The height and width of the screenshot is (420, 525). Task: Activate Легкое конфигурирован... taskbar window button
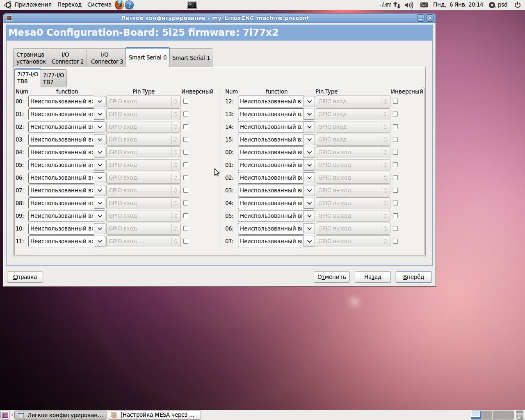click(x=61, y=415)
